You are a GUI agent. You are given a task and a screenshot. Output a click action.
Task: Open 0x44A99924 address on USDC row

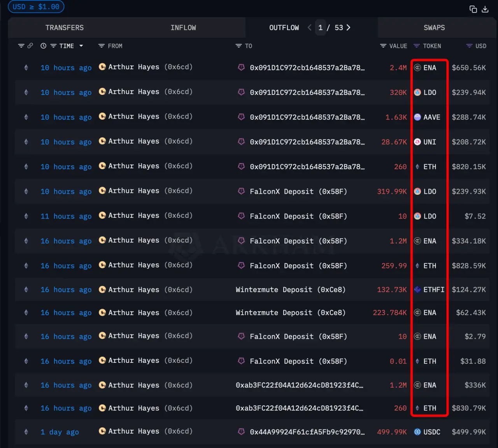(x=307, y=432)
